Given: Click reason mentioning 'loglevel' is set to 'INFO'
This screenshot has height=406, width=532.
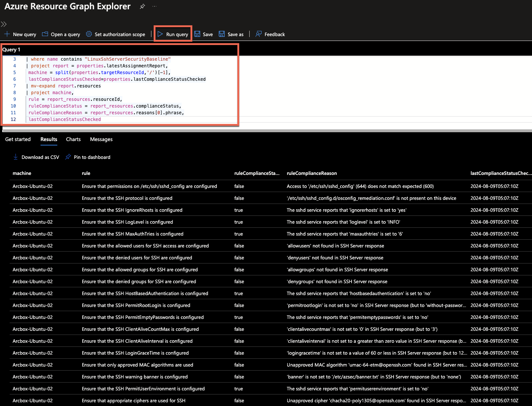Looking at the screenshot, I should [x=343, y=222].
